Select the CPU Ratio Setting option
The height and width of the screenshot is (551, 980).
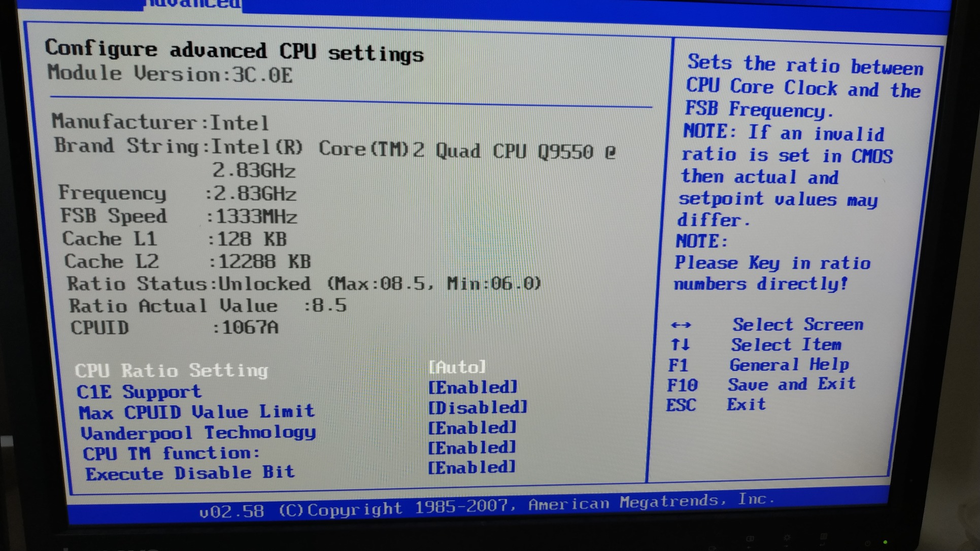click(171, 370)
